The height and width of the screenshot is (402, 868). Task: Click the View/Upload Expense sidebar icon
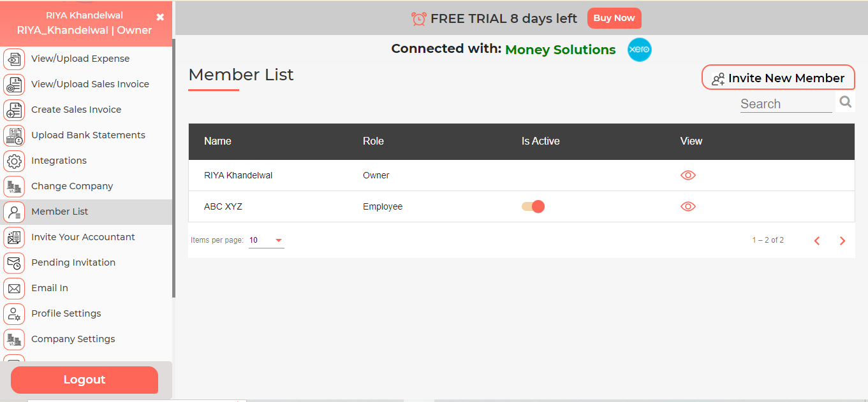(x=14, y=59)
